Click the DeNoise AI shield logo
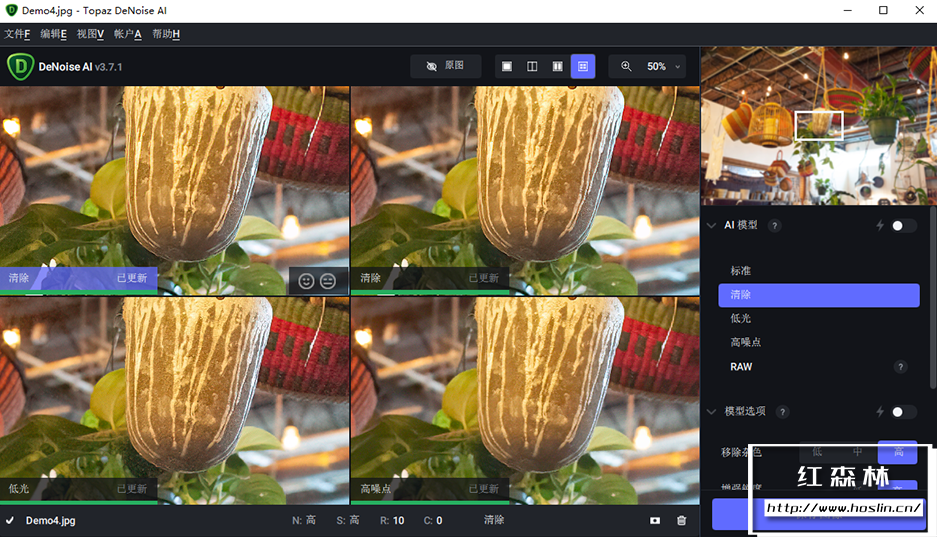Viewport: 937px width, 537px height. 20,66
